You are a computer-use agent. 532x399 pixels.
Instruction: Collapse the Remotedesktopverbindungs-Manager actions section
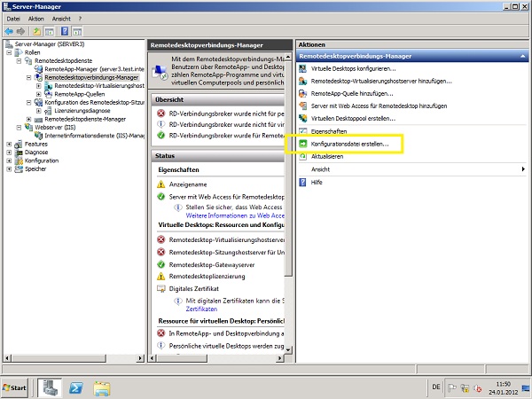pyautogui.click(x=523, y=57)
